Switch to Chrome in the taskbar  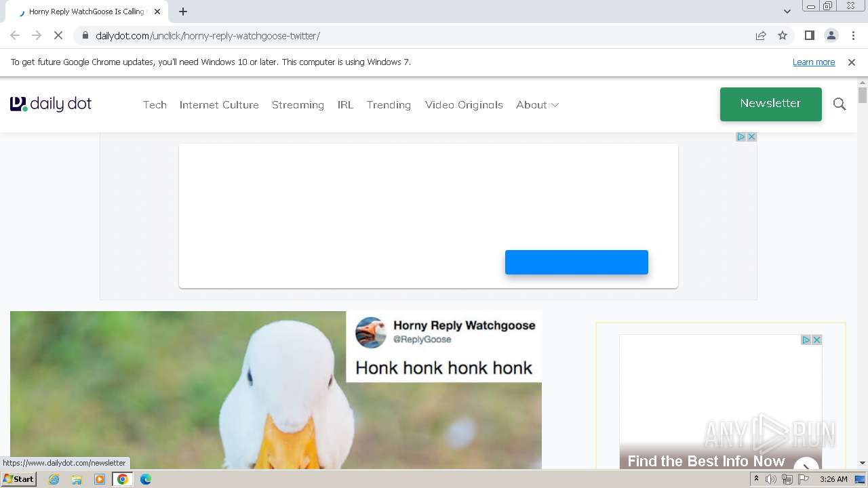pyautogui.click(x=123, y=479)
